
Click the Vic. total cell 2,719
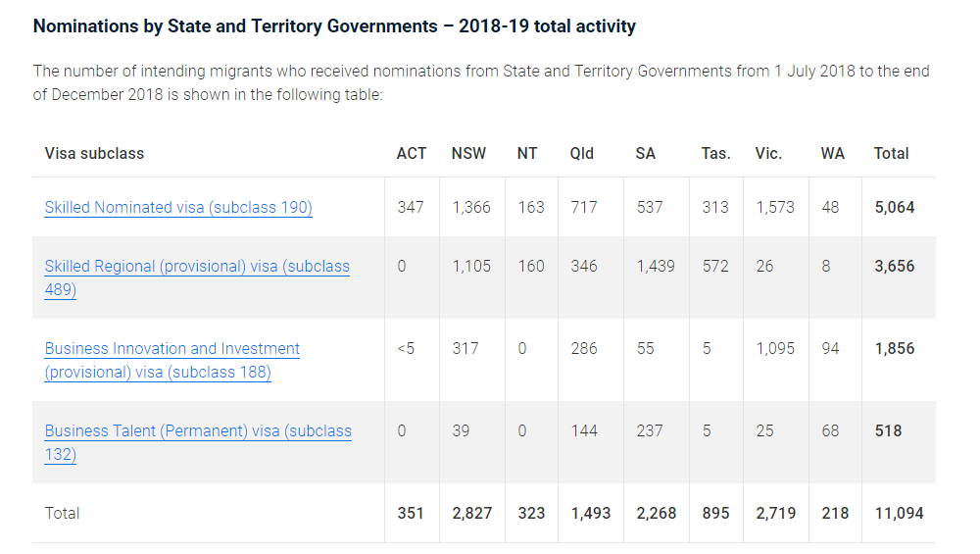tap(775, 514)
